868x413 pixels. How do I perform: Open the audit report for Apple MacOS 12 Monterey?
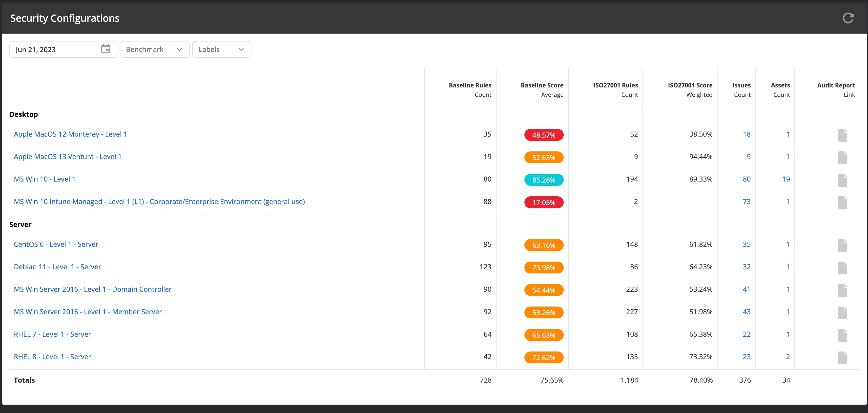pyautogui.click(x=843, y=135)
